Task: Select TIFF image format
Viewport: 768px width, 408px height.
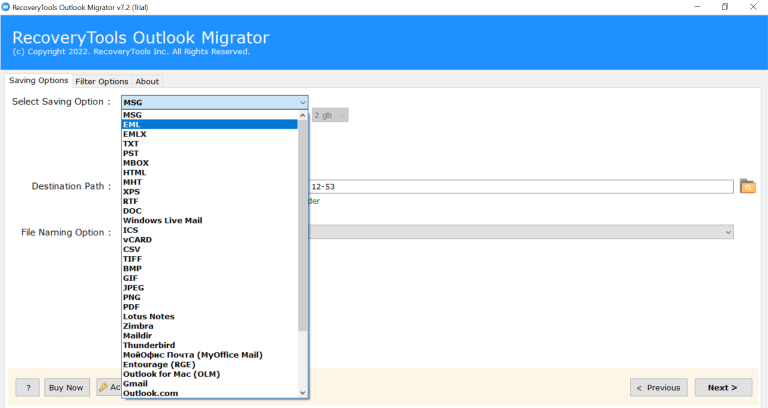Action: click(x=210, y=259)
